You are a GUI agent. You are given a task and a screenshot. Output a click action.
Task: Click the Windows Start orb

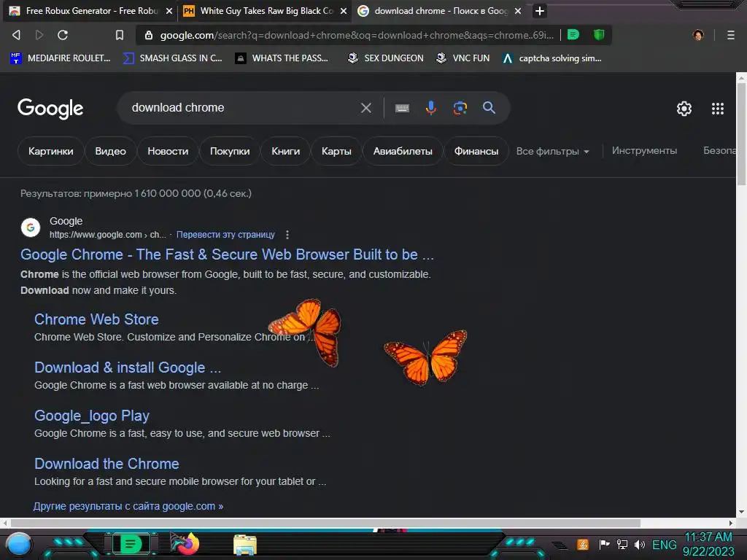click(x=19, y=545)
